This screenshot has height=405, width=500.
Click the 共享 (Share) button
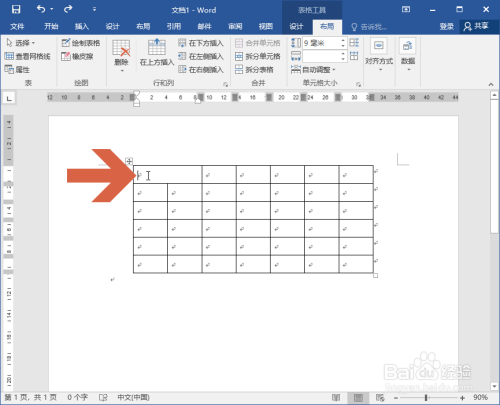[x=476, y=26]
